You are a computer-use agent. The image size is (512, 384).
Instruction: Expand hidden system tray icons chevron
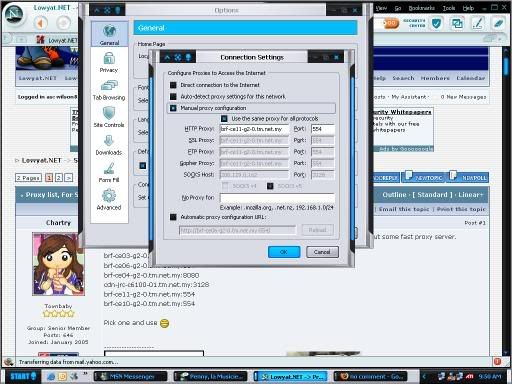point(424,377)
